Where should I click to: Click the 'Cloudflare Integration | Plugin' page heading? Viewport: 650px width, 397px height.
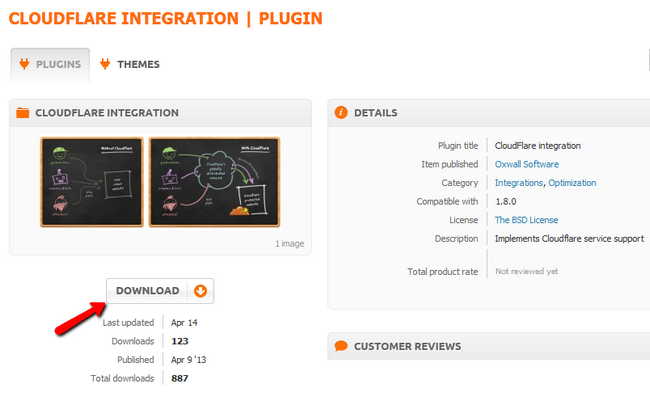tap(166, 19)
